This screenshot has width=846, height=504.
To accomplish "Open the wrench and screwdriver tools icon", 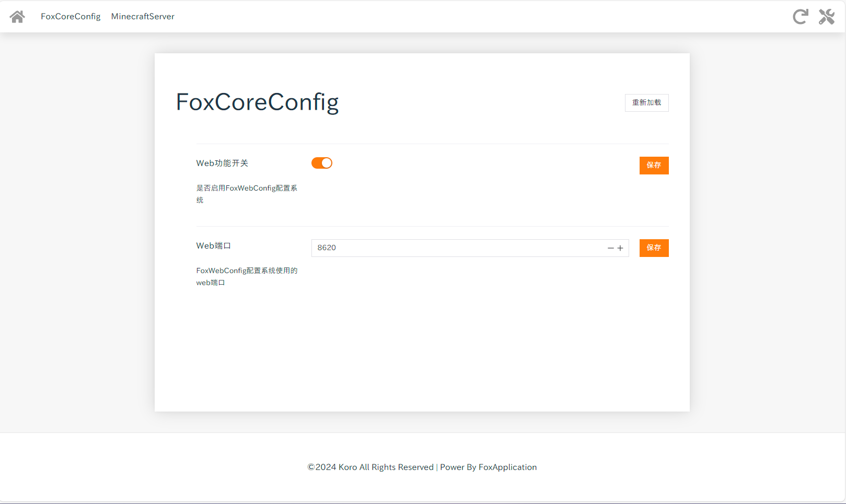I will (x=827, y=17).
